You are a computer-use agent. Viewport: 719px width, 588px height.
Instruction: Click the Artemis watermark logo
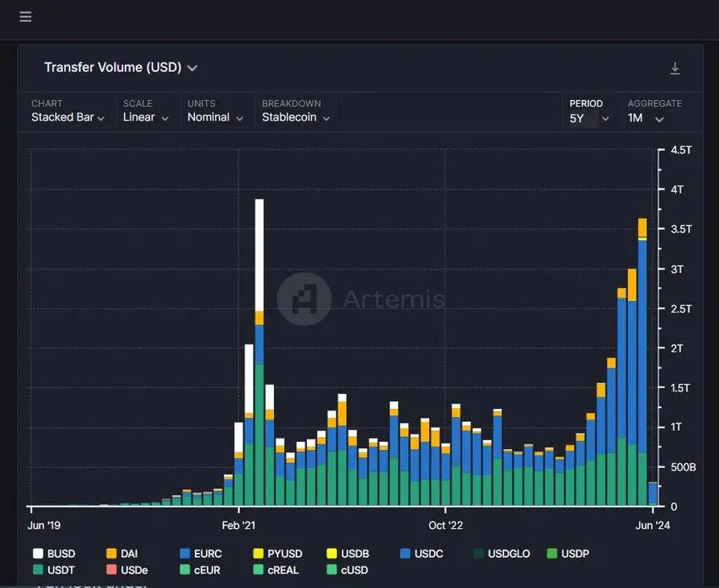[304, 300]
